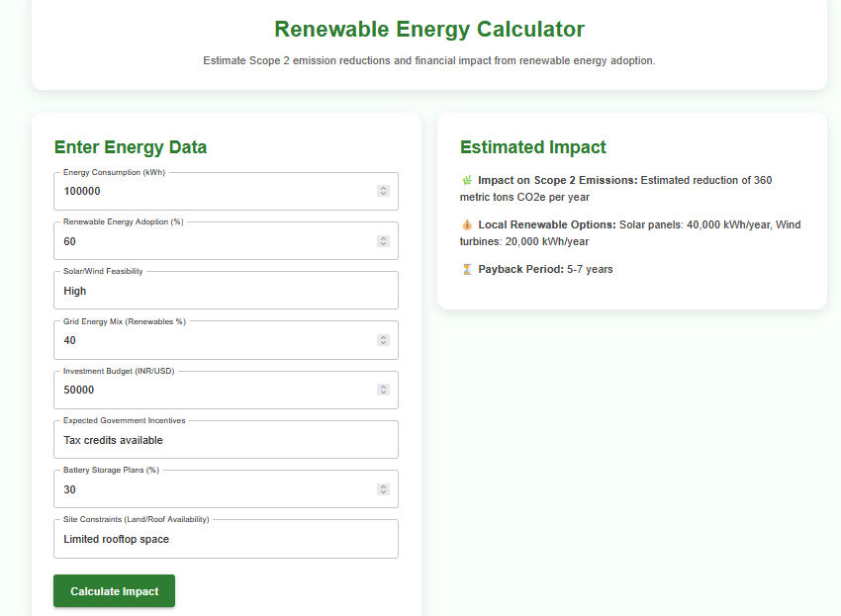The height and width of the screenshot is (616, 841).
Task: Click the hourglass icon beside Payback Period
Action: click(x=467, y=269)
